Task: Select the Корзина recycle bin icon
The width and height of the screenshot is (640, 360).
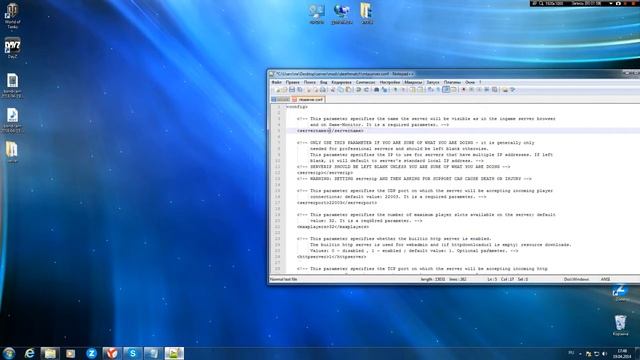Action: (620, 325)
